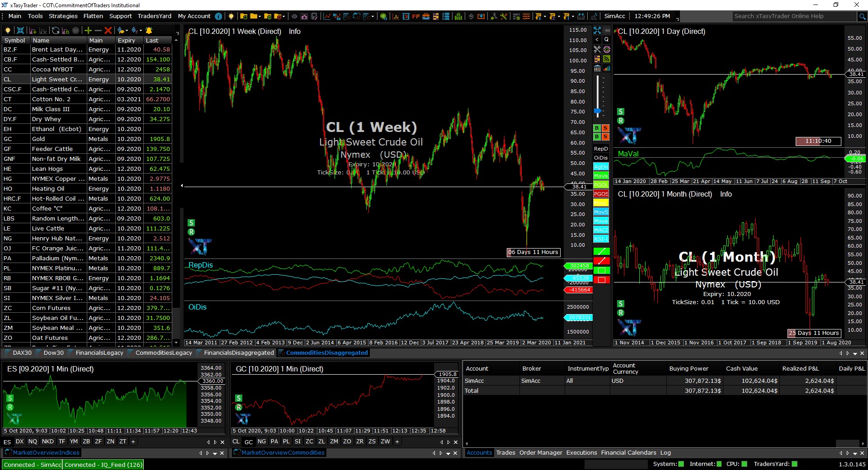Expand the red-marked folder dropdown arrow in toolbar

pos(283,16)
